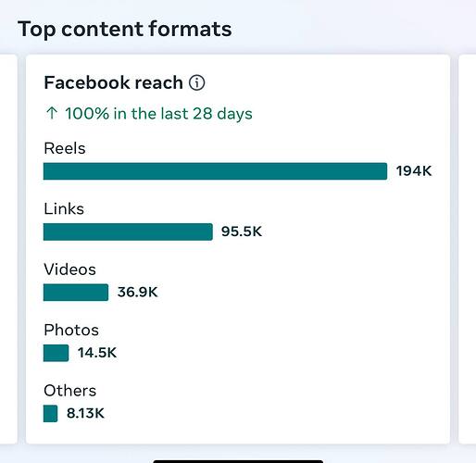Select the Others reach bar
Viewport: 476px width, 463px height.
tap(50, 413)
